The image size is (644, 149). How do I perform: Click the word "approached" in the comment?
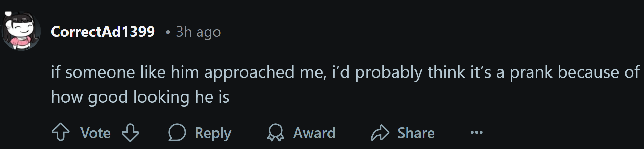click(249, 72)
